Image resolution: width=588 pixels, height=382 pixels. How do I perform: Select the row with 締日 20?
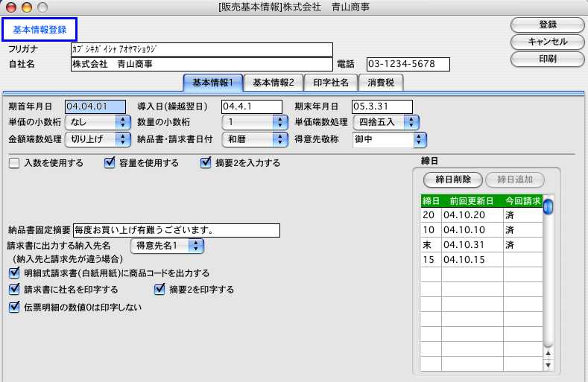pyautogui.click(x=481, y=214)
